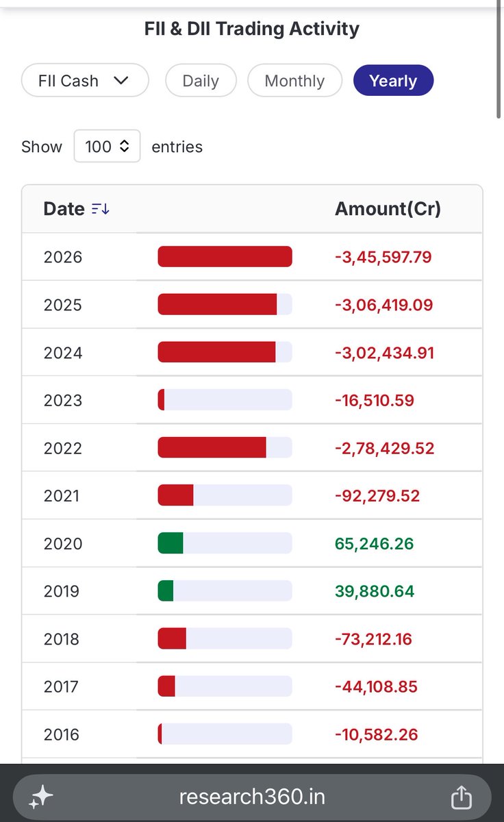Select the 2016 row year

click(x=62, y=734)
